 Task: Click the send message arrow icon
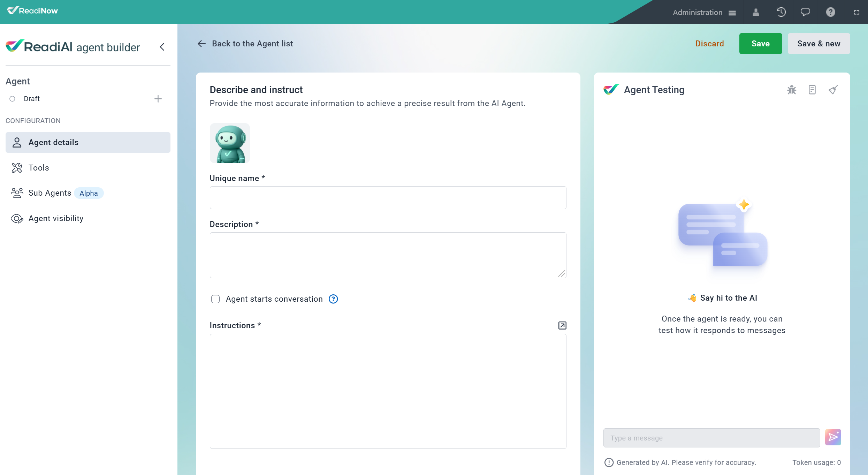coord(833,437)
